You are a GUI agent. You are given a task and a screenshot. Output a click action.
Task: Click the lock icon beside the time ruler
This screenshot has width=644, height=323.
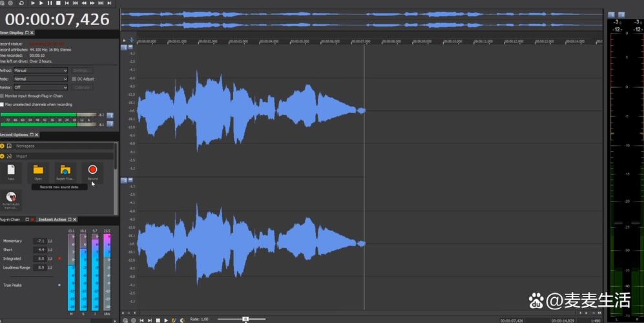point(124,40)
